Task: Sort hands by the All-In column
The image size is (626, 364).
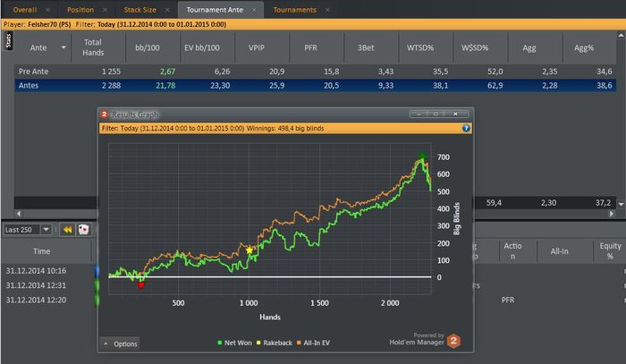Action: tap(559, 251)
